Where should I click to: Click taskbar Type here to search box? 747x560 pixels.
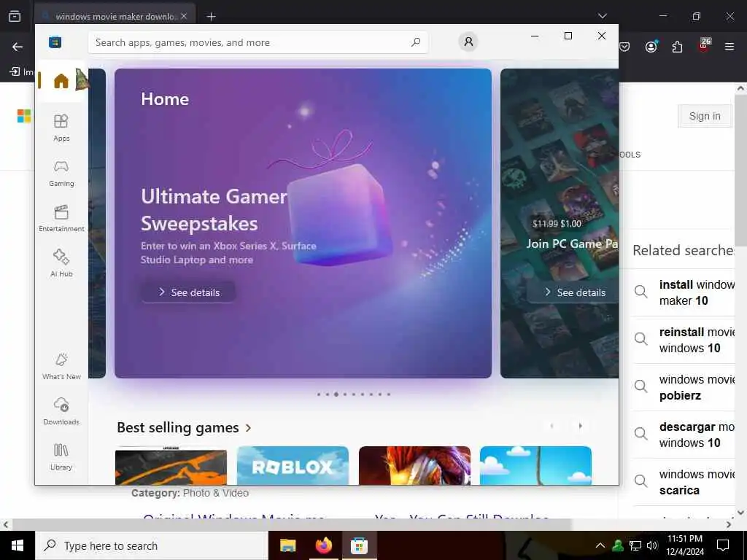click(x=152, y=545)
